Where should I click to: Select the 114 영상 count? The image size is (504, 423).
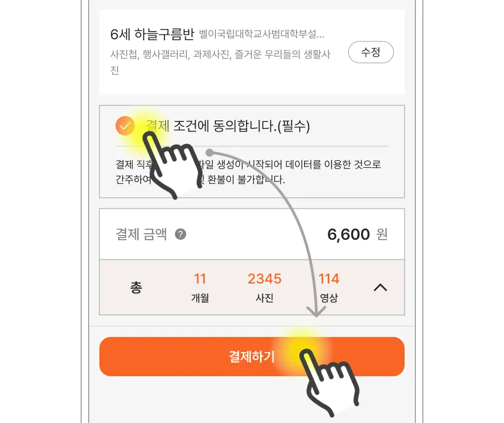[329, 287]
